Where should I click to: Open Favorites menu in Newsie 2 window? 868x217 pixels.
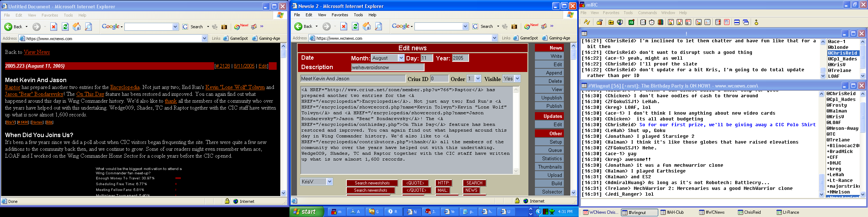tap(340, 15)
